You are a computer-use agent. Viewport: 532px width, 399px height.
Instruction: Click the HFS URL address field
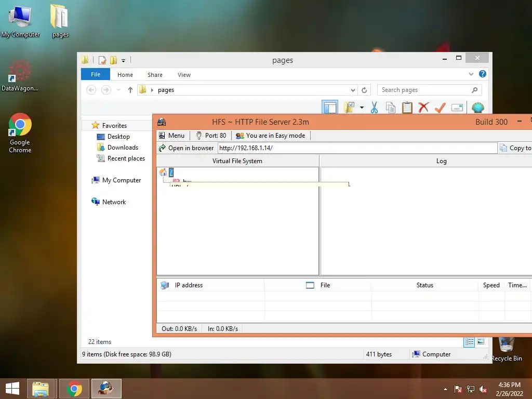357,148
